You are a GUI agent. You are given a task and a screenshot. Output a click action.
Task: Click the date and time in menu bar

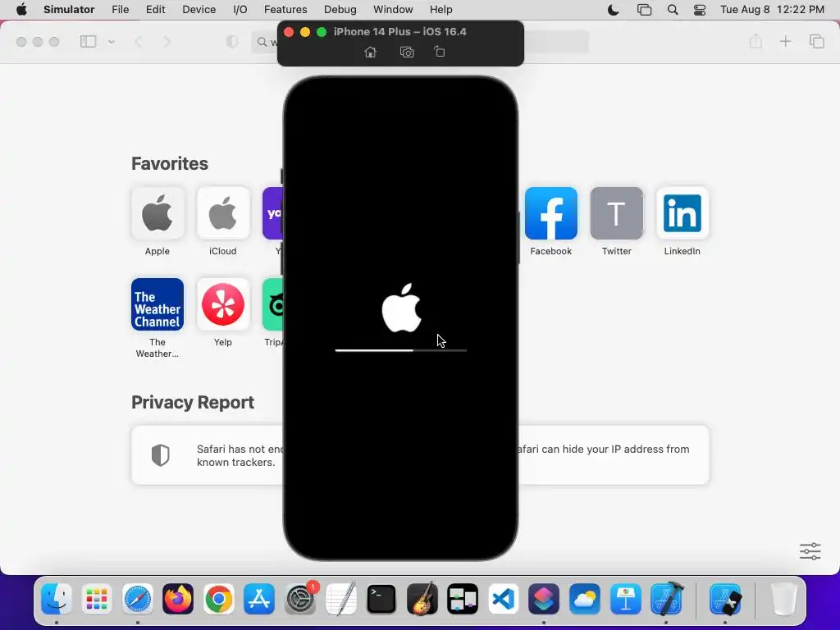(x=772, y=10)
